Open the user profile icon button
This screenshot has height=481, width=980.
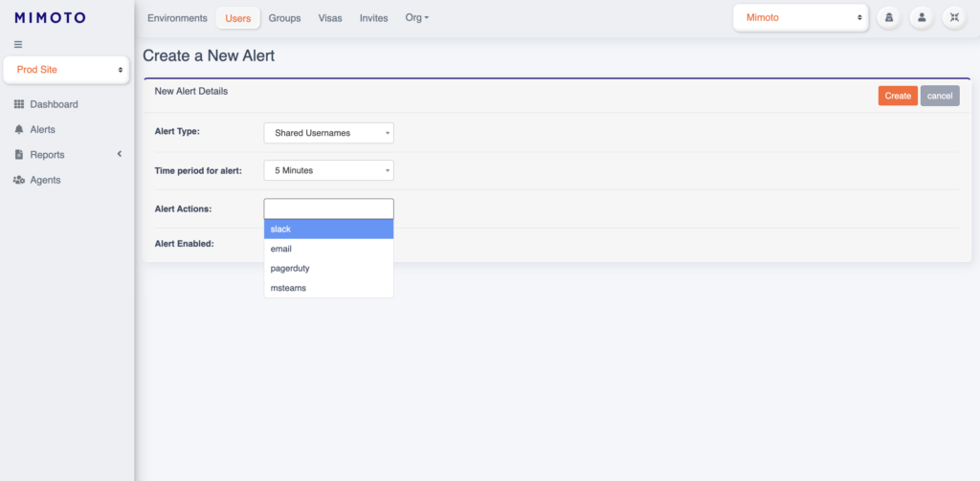coord(921,17)
